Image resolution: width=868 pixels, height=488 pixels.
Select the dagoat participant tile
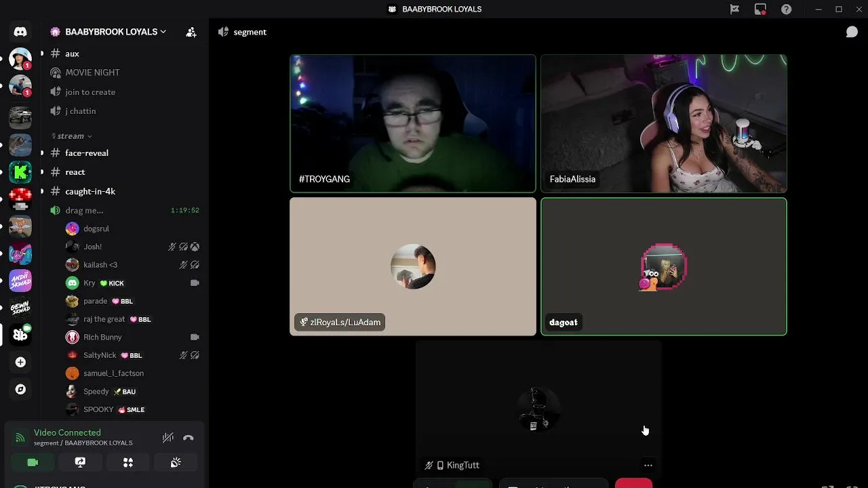664,266
